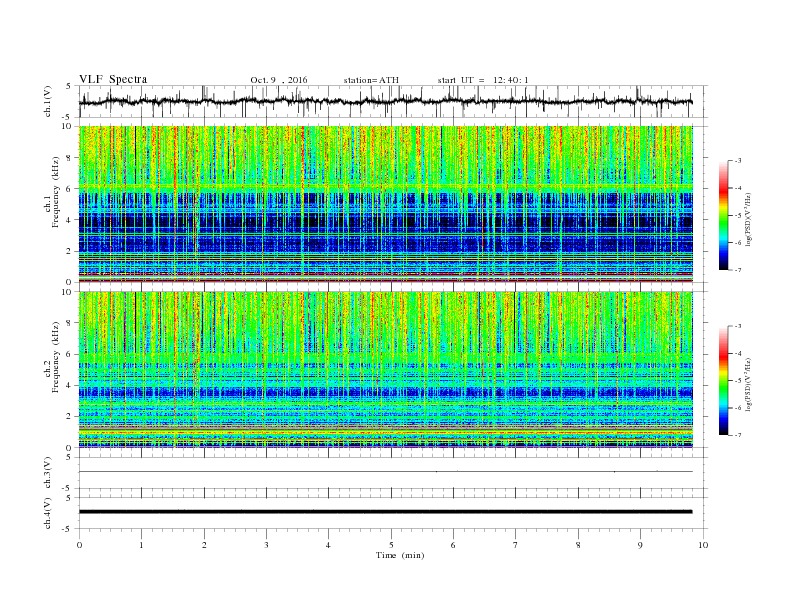Viewport: 792px width, 612px height.
Task: Click the "VLF Spectra" plot title
Action: pos(113,79)
